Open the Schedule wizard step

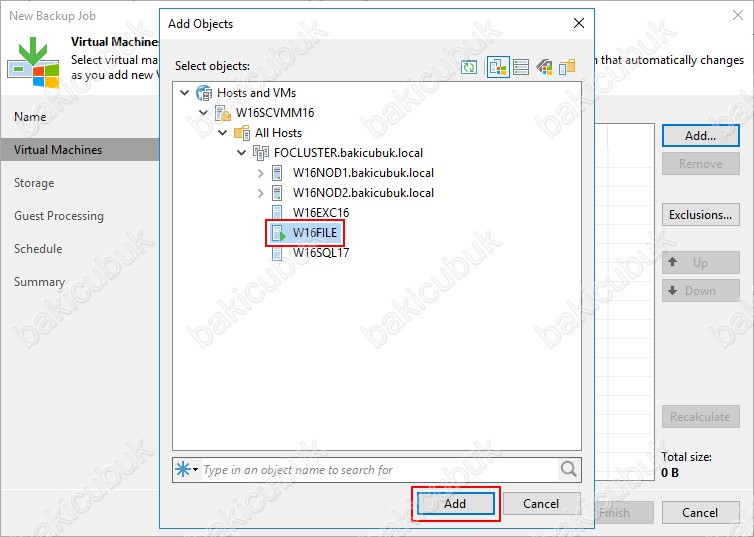[x=38, y=249]
